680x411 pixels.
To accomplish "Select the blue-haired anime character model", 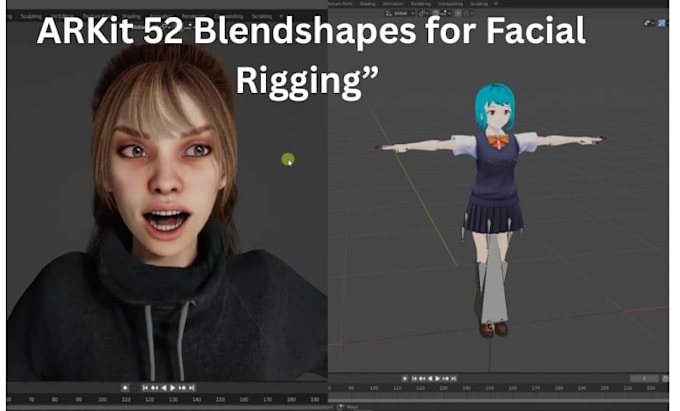I will point(492,208).
